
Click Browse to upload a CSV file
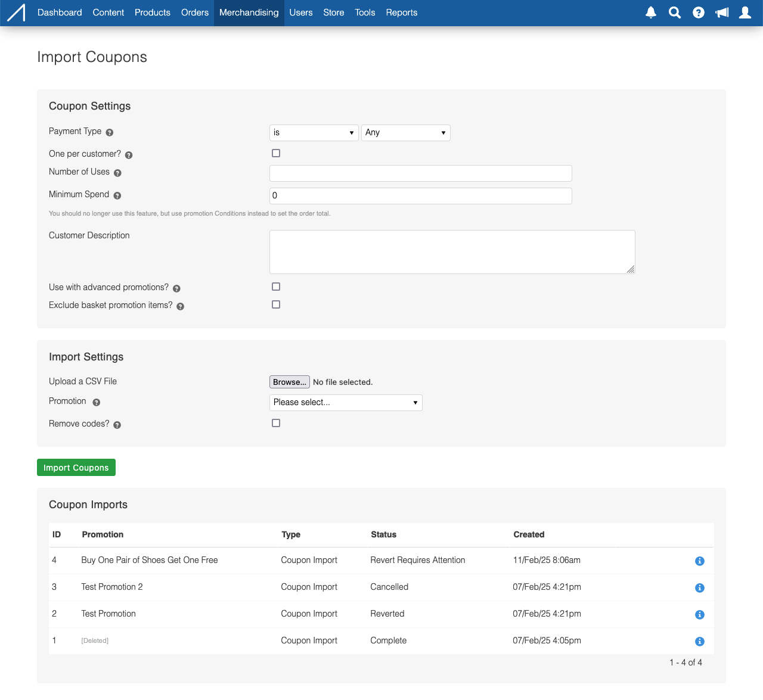coord(289,382)
